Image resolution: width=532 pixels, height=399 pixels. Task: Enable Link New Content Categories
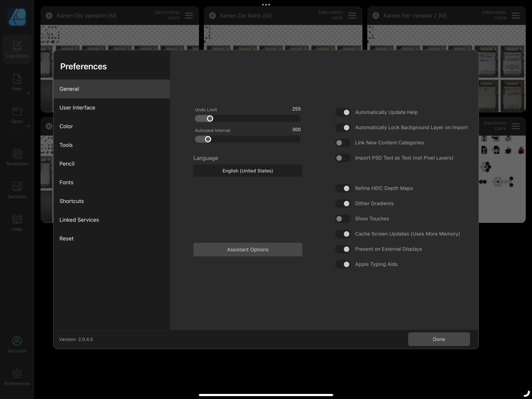343,143
